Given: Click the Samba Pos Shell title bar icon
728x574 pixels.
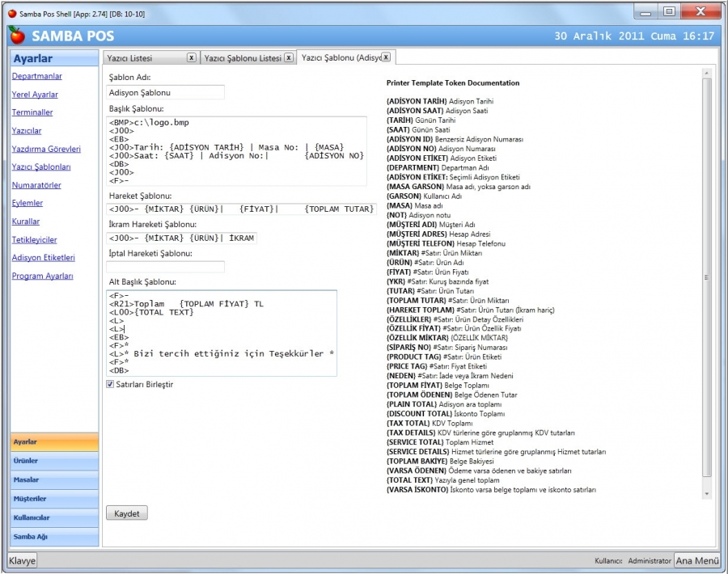Looking at the screenshot, I should (x=12, y=14).
